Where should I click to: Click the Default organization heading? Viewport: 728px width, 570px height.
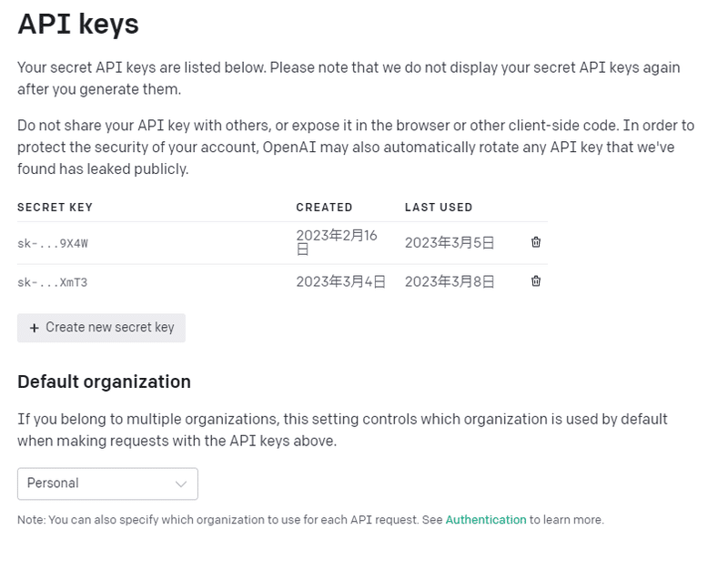(x=104, y=382)
